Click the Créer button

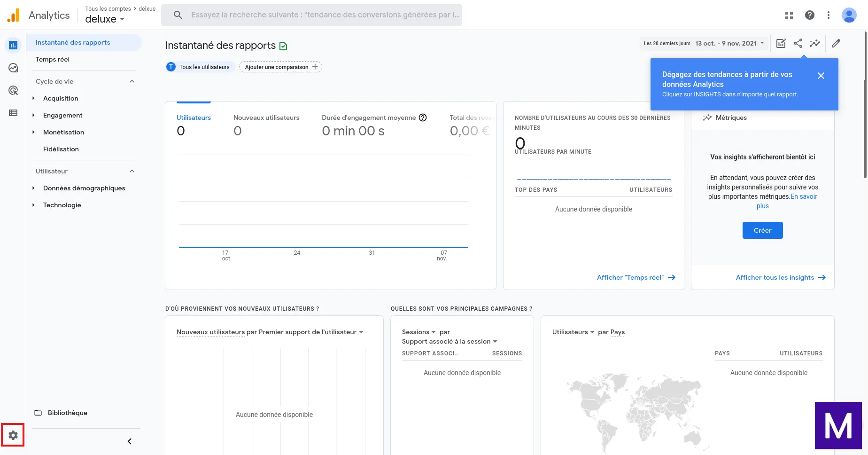[762, 230]
